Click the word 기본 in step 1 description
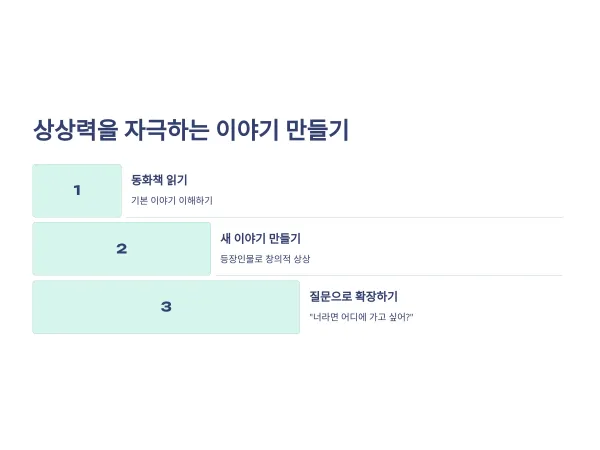The height and width of the screenshot is (450, 600). click(x=139, y=201)
